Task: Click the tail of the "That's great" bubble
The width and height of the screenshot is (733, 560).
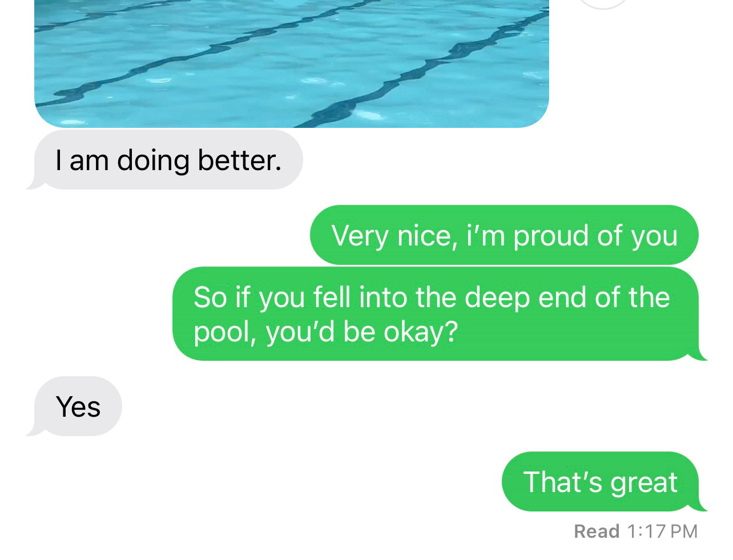Action: tap(700, 505)
